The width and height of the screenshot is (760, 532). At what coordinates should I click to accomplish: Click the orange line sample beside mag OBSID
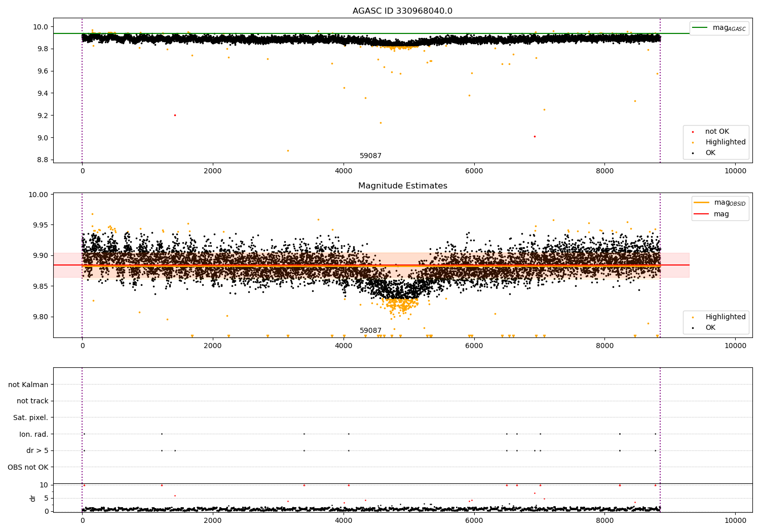[702, 202]
